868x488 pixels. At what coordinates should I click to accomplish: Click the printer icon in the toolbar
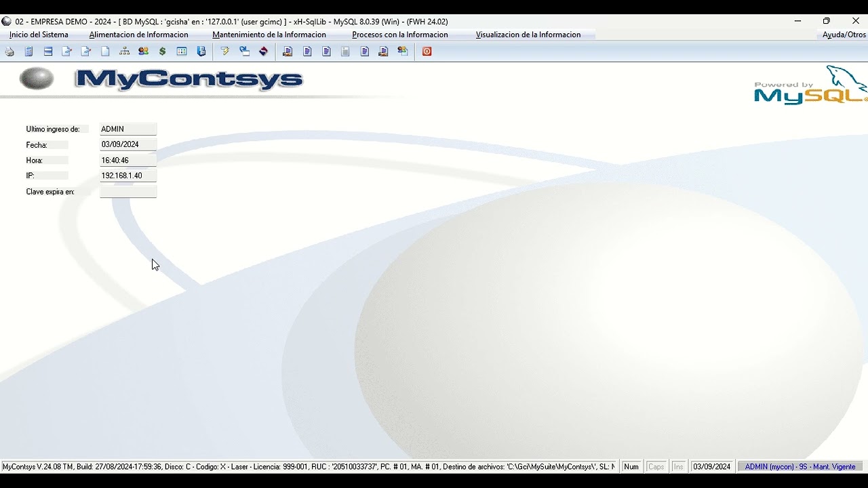[x=9, y=52]
